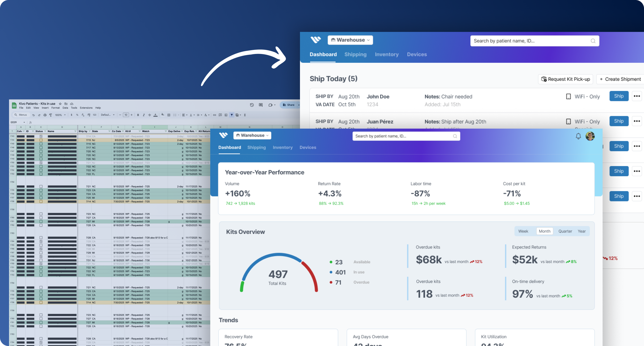The image size is (644, 346).
Task: Apply strikethrough formatting in the toolbar
Action: tap(149, 115)
